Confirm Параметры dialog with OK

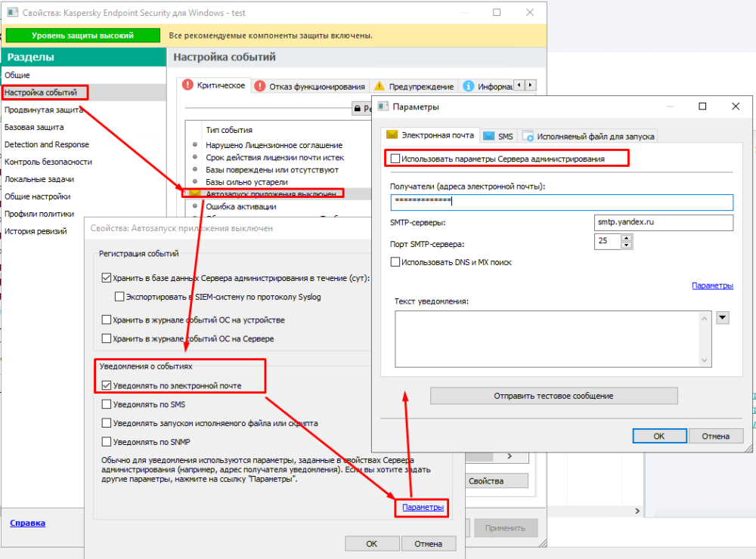click(x=659, y=436)
